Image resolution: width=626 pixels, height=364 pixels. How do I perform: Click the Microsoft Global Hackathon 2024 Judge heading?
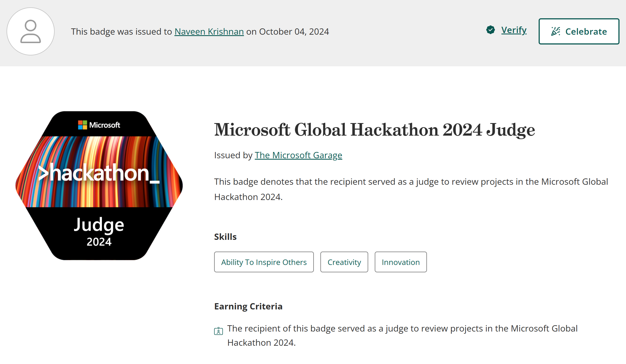click(374, 130)
